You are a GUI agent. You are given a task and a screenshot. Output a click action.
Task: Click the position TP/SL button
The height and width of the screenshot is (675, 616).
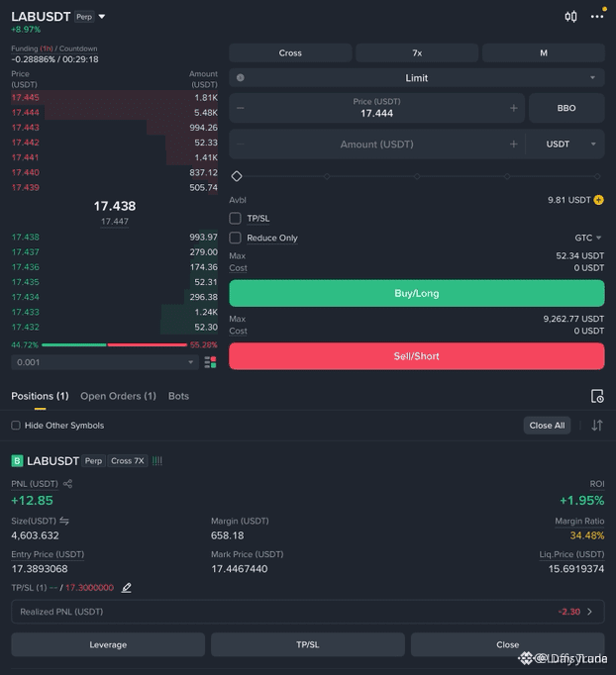(308, 644)
